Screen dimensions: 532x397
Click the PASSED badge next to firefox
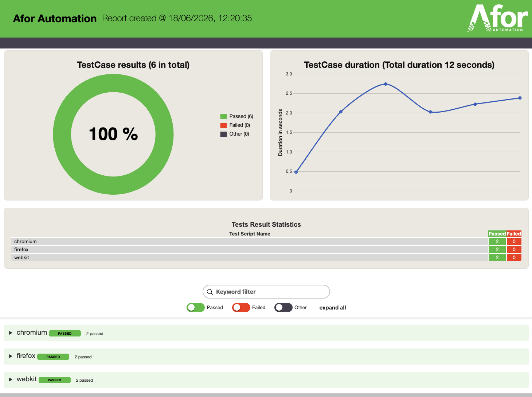(x=53, y=357)
